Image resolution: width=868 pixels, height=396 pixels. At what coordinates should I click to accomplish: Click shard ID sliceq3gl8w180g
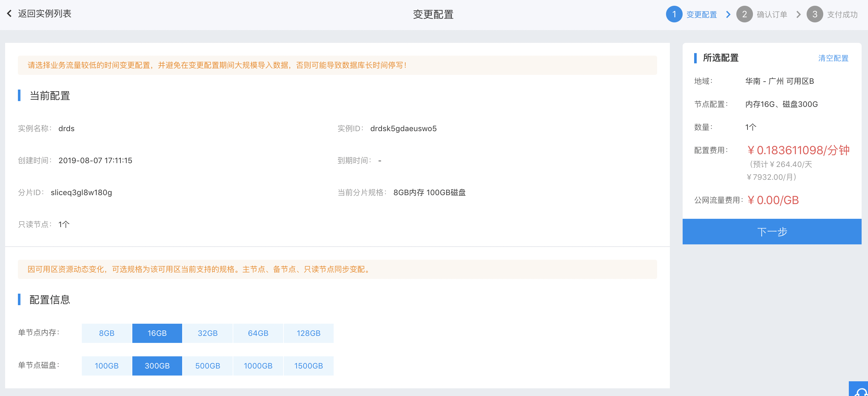[81, 193]
